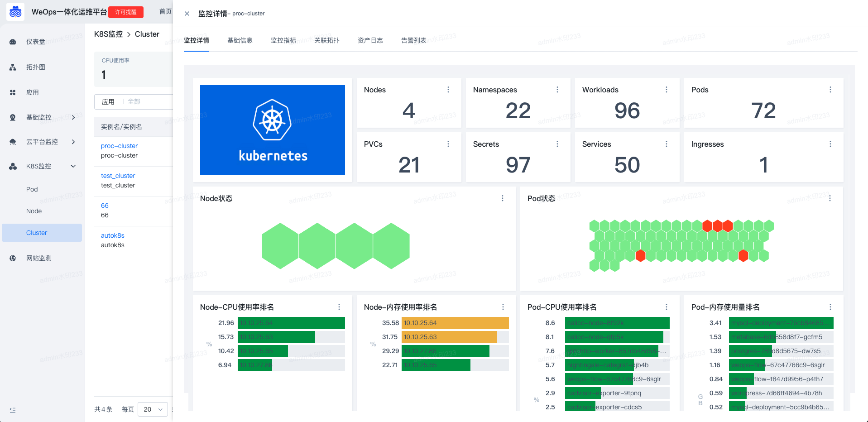The width and height of the screenshot is (868, 422).
Task: Switch to the 基础信息 tab
Action: coord(240,40)
